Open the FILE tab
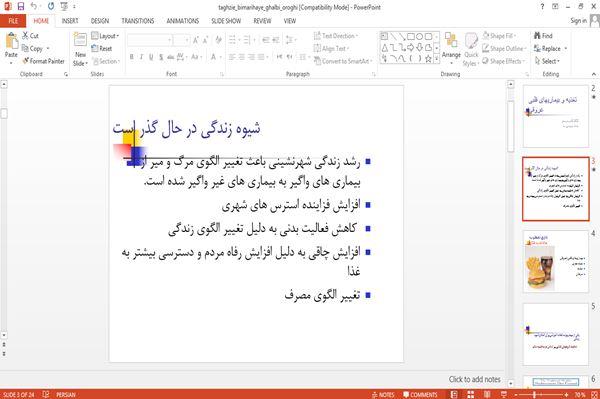Screen dimensions: 600x399 tap(13, 21)
